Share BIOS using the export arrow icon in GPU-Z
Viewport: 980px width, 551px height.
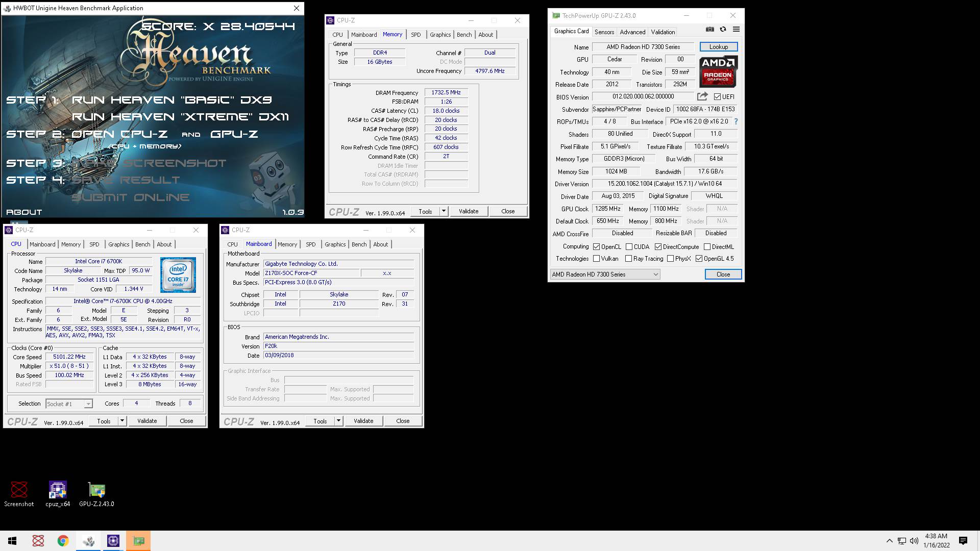point(702,96)
